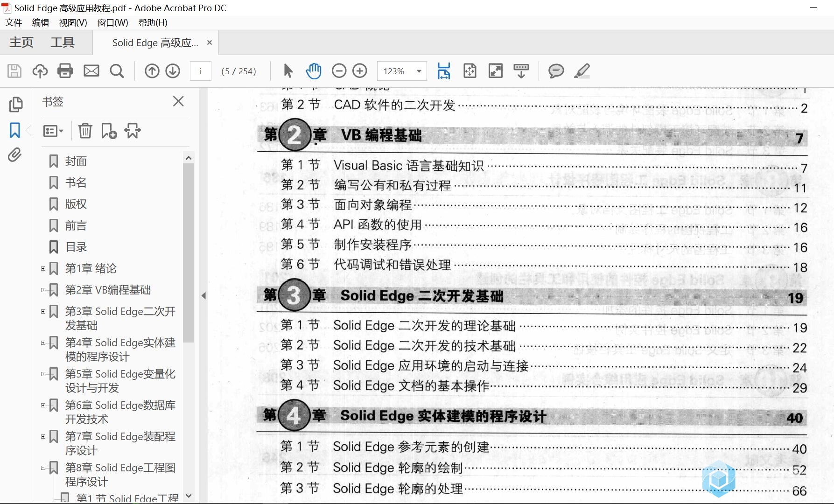Fit one full page icon
The image size is (834, 504).
pyautogui.click(x=470, y=71)
